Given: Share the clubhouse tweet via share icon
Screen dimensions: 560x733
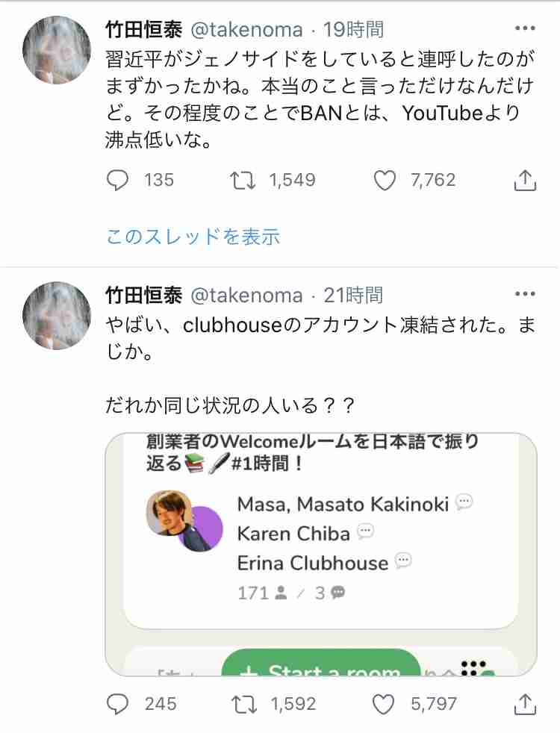Looking at the screenshot, I should point(524,703).
